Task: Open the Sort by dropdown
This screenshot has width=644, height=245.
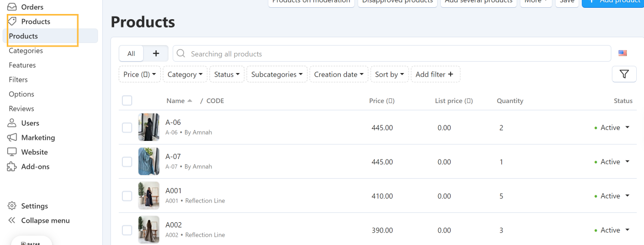Action: [390, 74]
